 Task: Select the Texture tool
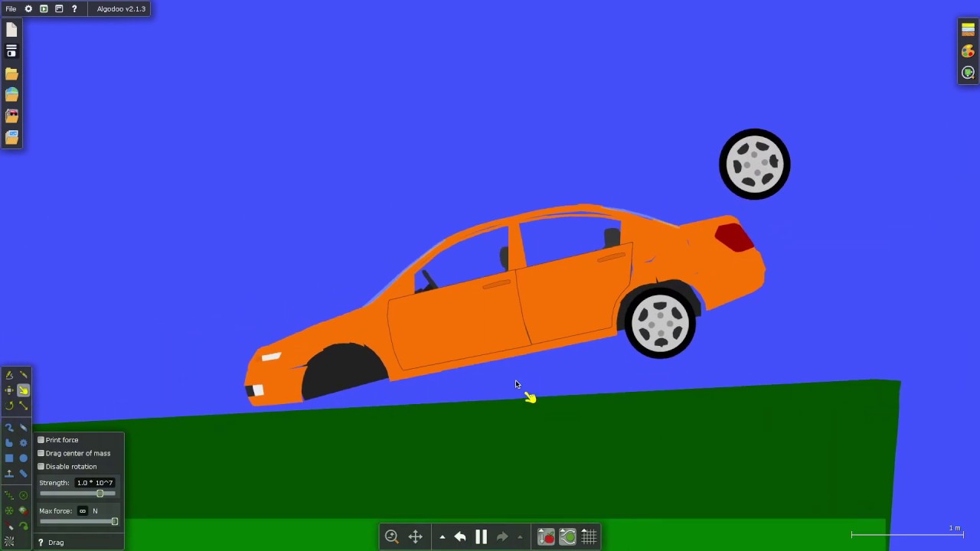9,541
